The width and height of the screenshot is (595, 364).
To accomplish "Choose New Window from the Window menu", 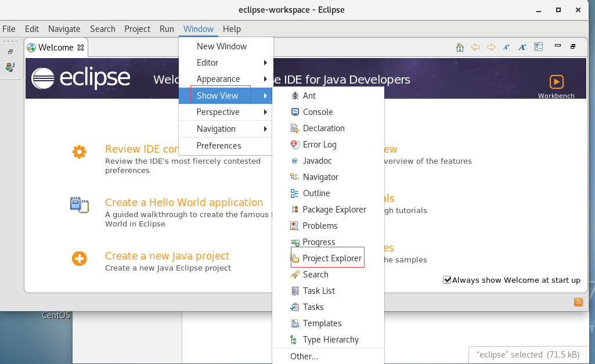I will point(226,46).
